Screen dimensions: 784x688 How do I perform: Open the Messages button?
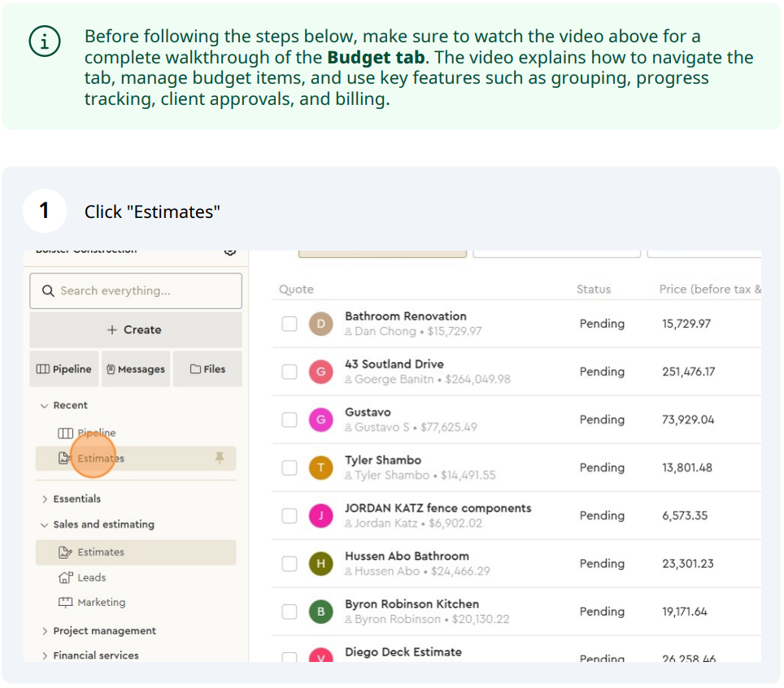pos(135,369)
